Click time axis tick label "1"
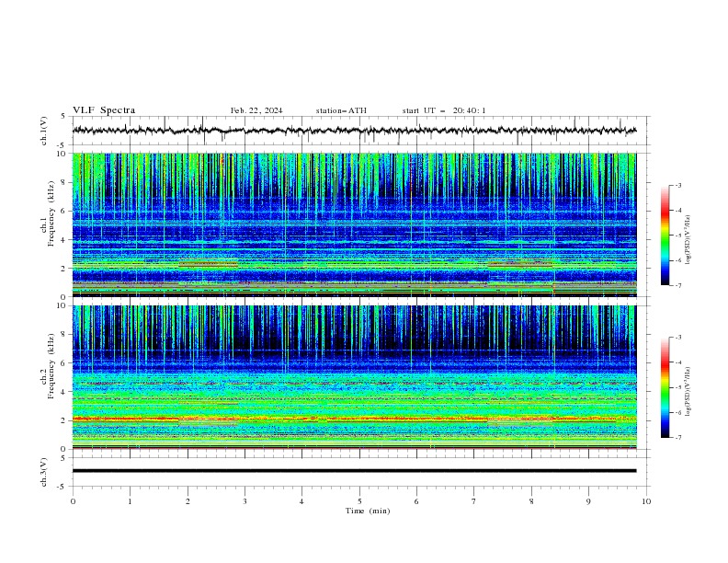The width and height of the screenshot is (728, 563). point(130,501)
